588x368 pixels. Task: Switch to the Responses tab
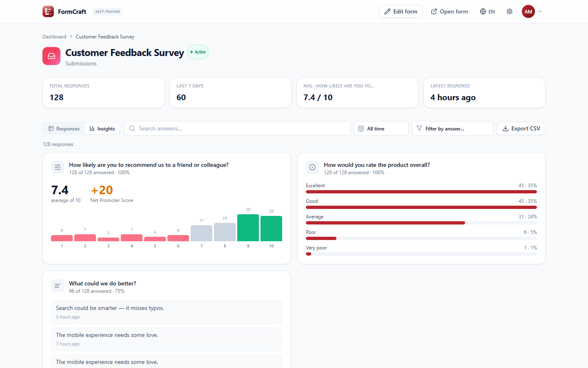(64, 128)
